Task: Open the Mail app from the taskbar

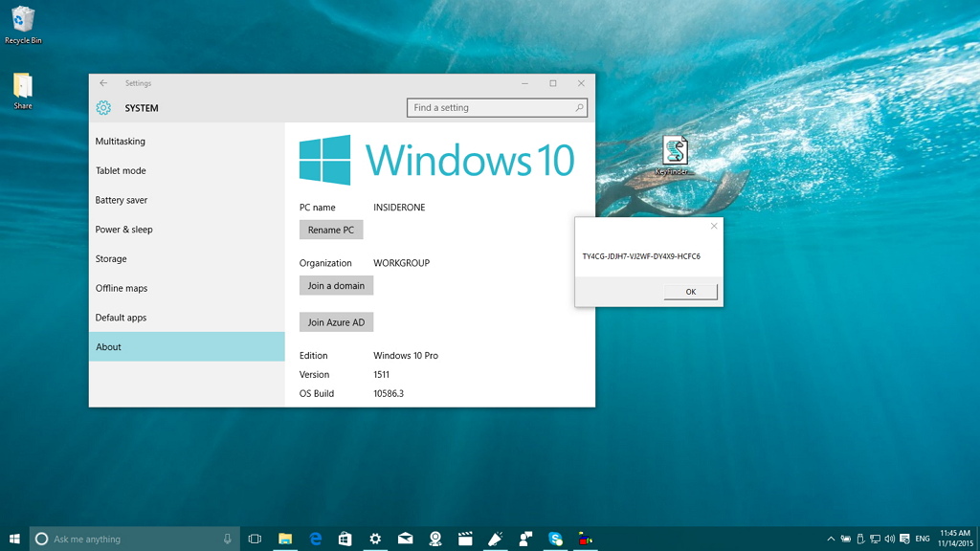Action: (x=405, y=539)
